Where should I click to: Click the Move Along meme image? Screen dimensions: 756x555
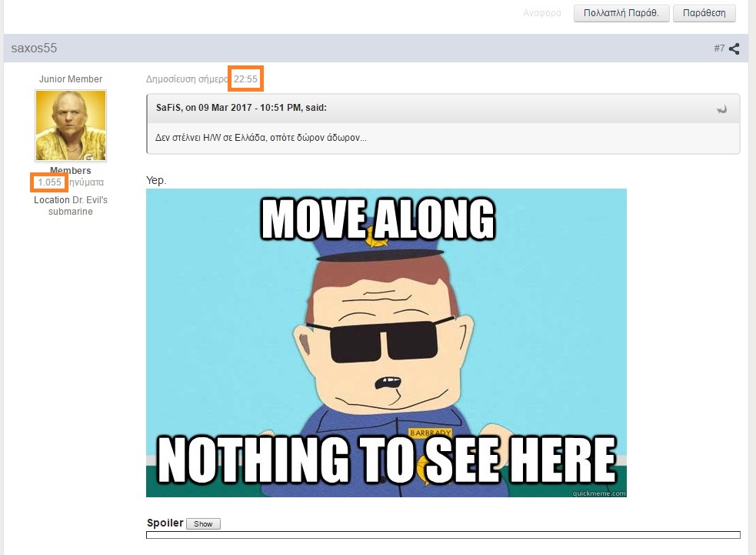coord(386,343)
